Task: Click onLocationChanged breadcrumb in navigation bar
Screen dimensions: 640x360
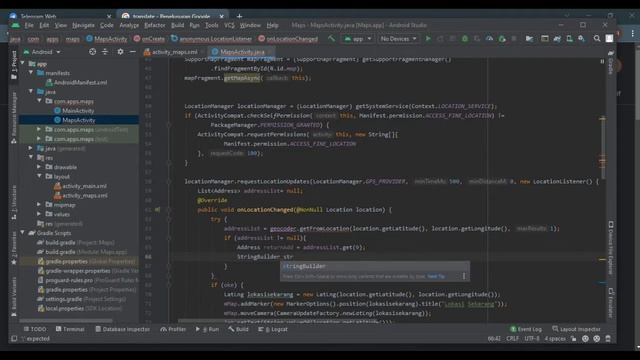Action: [x=288, y=39]
